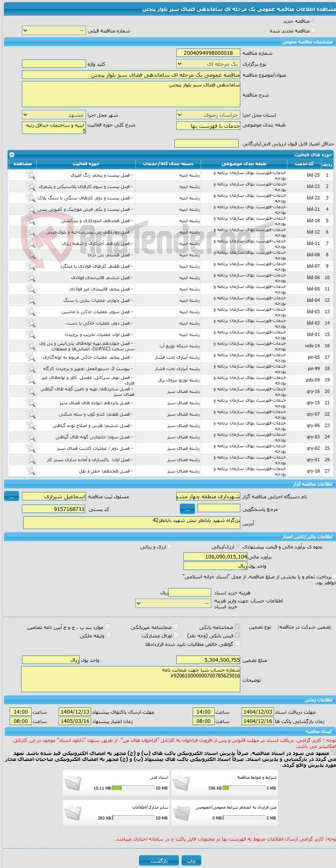
Task: Toggle the فیش بانکی (وجه نقد) checkbox
Action: [x=238, y=635]
